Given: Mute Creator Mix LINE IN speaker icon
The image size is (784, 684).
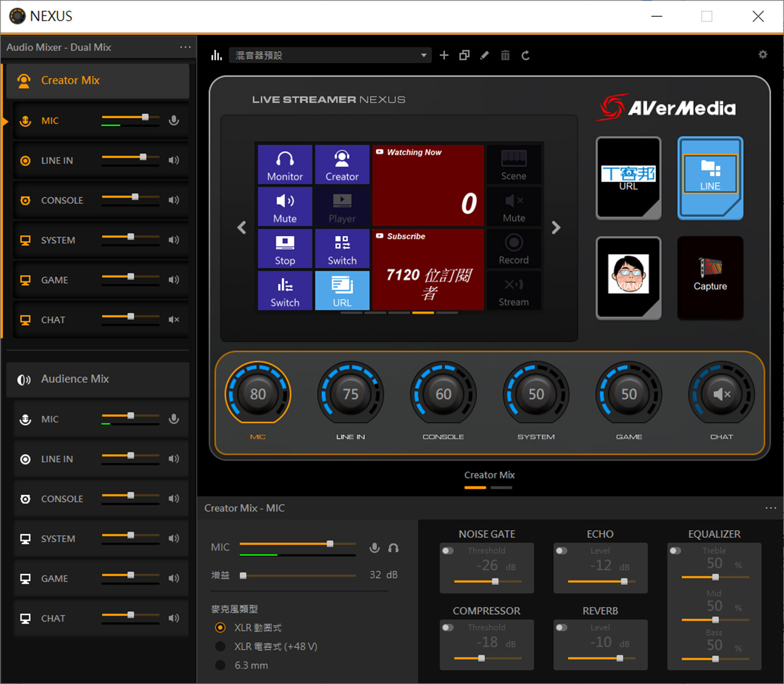Looking at the screenshot, I should coord(174,160).
